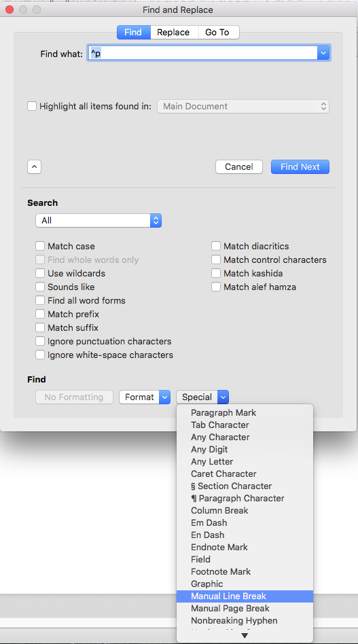Viewport: 358px width, 644px height.
Task: Click the scroll-down arrow in Special menu
Action: [245, 636]
